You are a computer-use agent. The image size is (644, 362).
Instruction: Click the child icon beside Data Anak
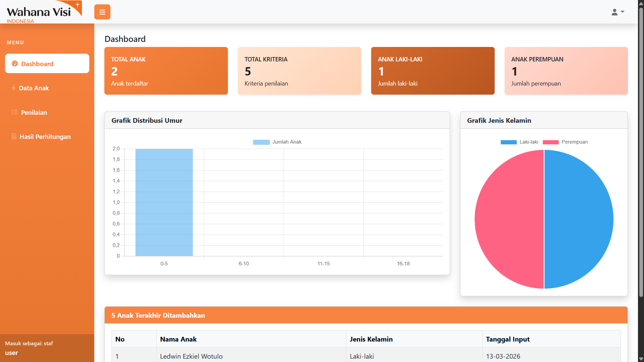click(x=13, y=88)
